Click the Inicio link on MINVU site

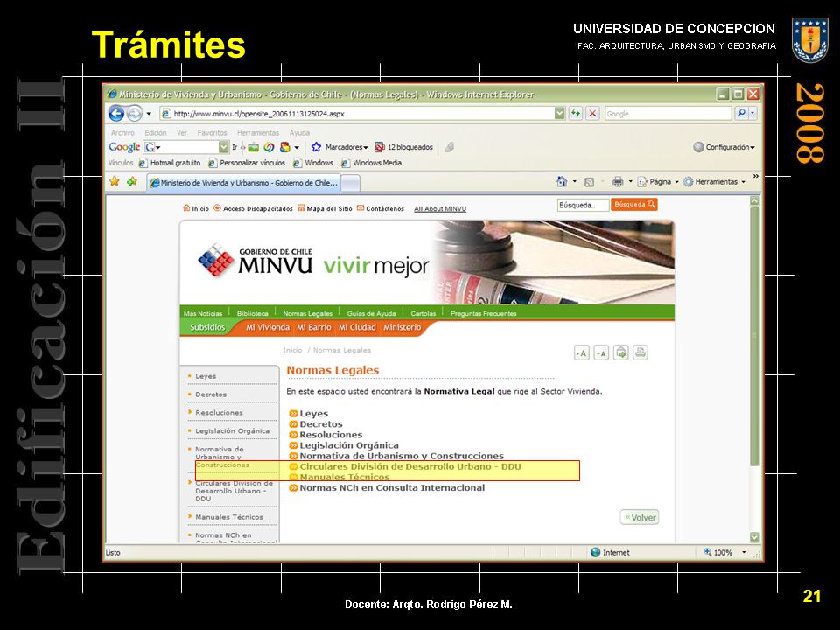195,208
